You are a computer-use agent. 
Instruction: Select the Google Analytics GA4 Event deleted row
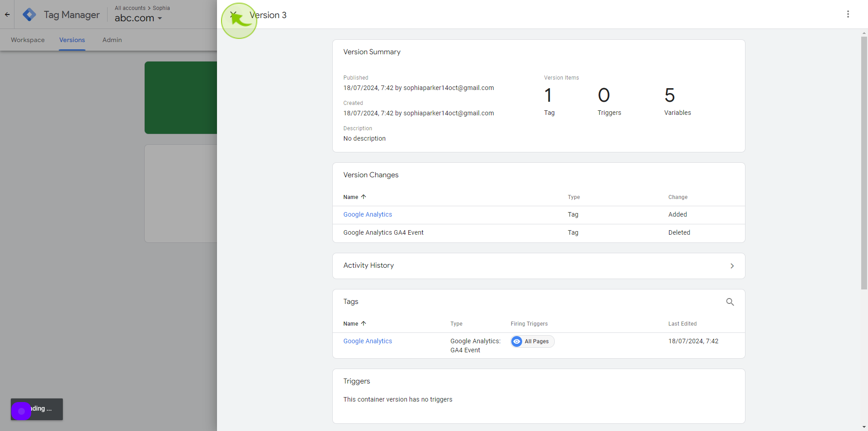tap(538, 233)
